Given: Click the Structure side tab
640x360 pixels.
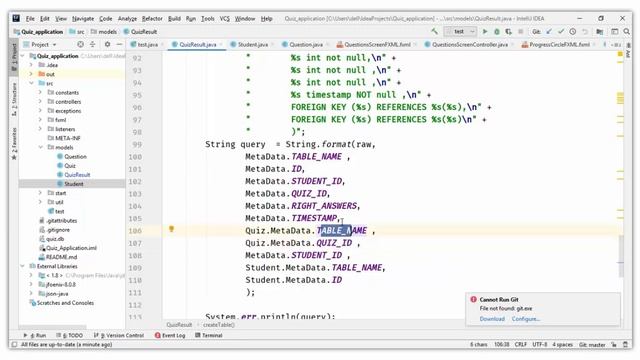Looking at the screenshot, I should coord(14,99).
